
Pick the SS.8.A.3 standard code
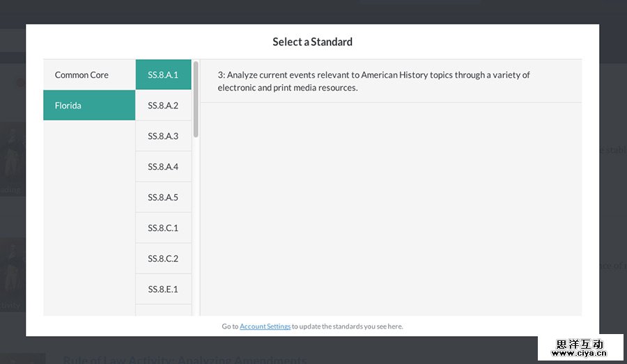tap(163, 136)
